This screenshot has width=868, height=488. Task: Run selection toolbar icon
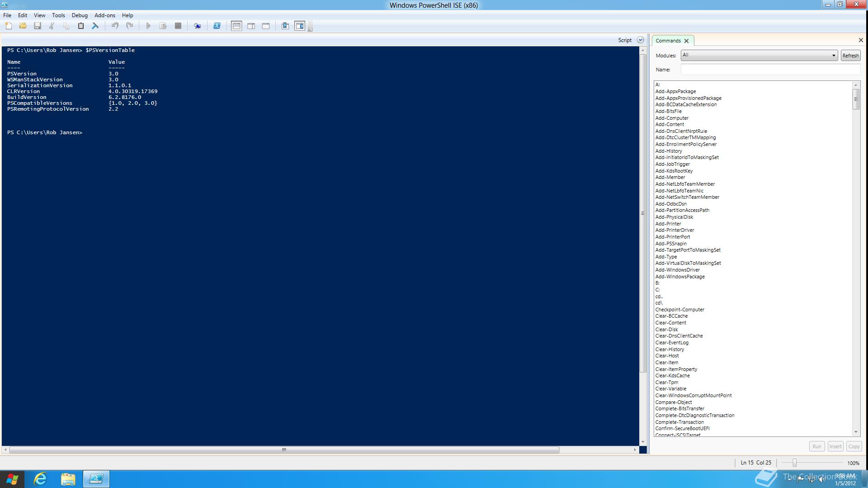point(163,26)
